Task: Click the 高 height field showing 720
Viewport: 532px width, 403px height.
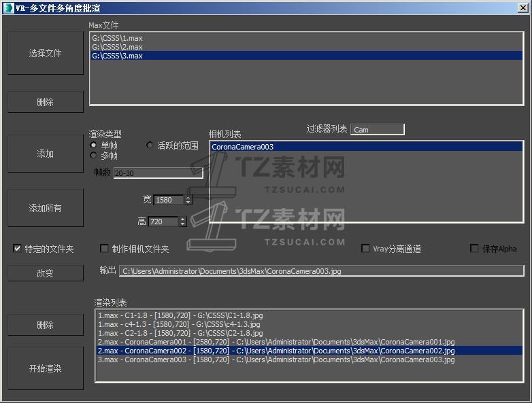Action: [x=163, y=222]
